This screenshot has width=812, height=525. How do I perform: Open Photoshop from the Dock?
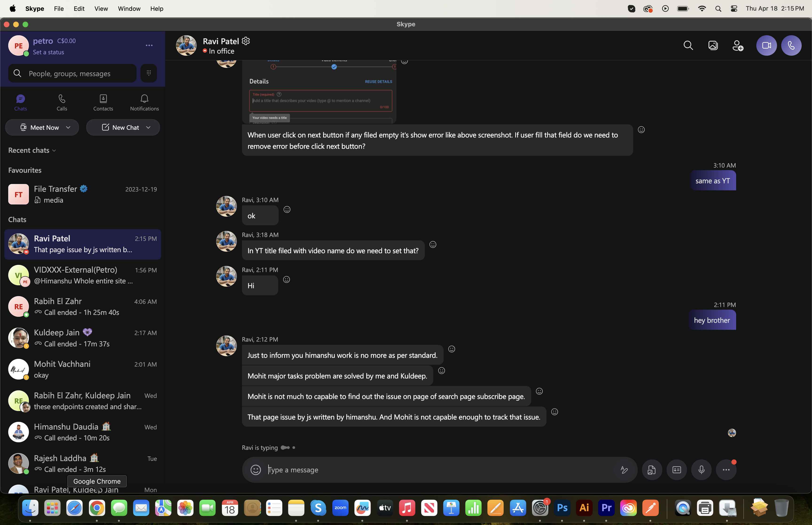pos(562,508)
